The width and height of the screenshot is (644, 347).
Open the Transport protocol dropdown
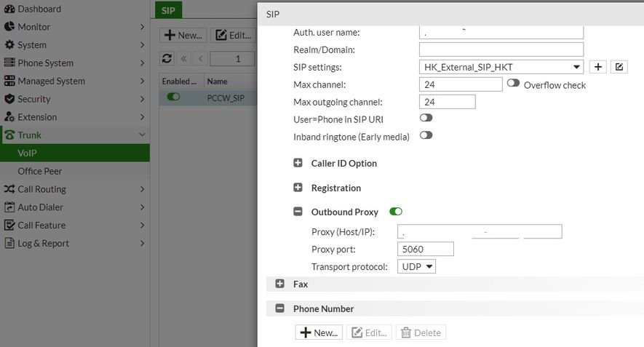click(417, 267)
